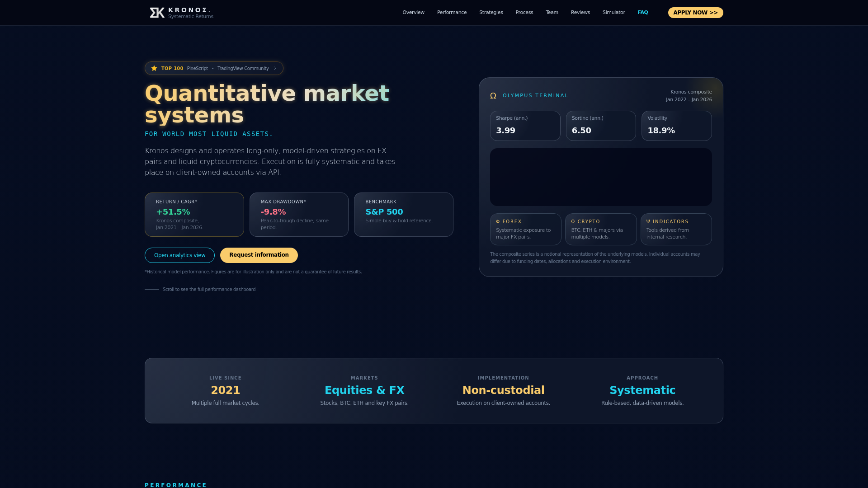Open the Ω CRYPTO card

point(601,230)
